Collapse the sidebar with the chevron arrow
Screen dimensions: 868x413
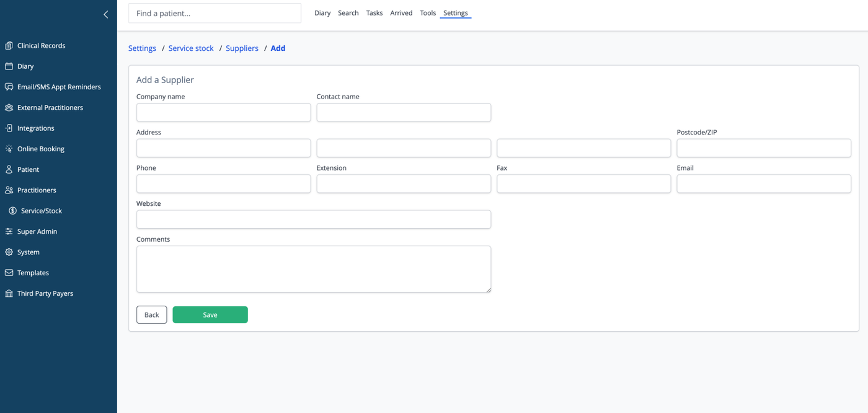pos(105,14)
